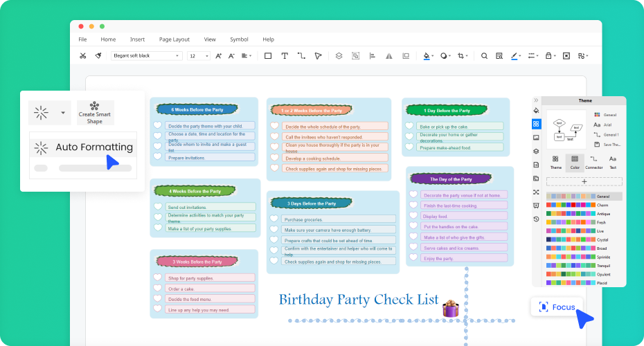Click the Create Smart Shape button
Viewport: 644px width, 346px height.
(95, 111)
